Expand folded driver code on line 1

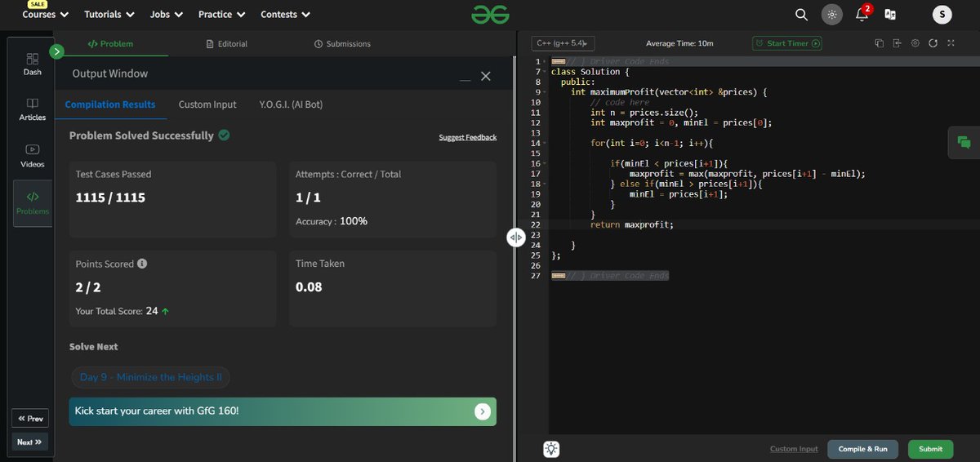click(x=559, y=61)
